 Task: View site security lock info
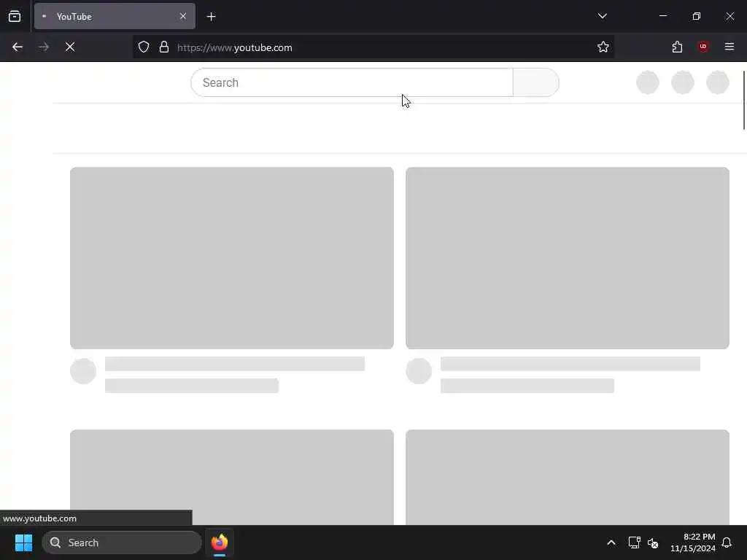164,47
